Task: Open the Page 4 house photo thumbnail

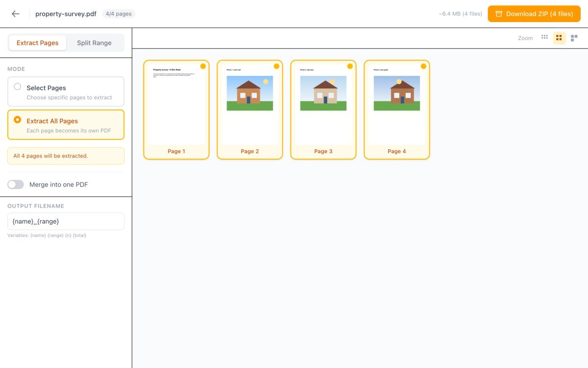Action: click(397, 93)
